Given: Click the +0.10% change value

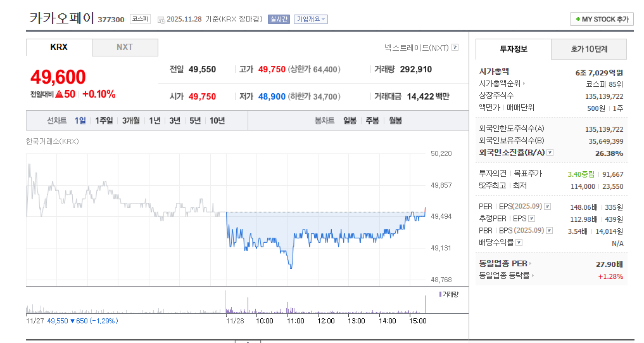Looking at the screenshot, I should (x=99, y=94).
